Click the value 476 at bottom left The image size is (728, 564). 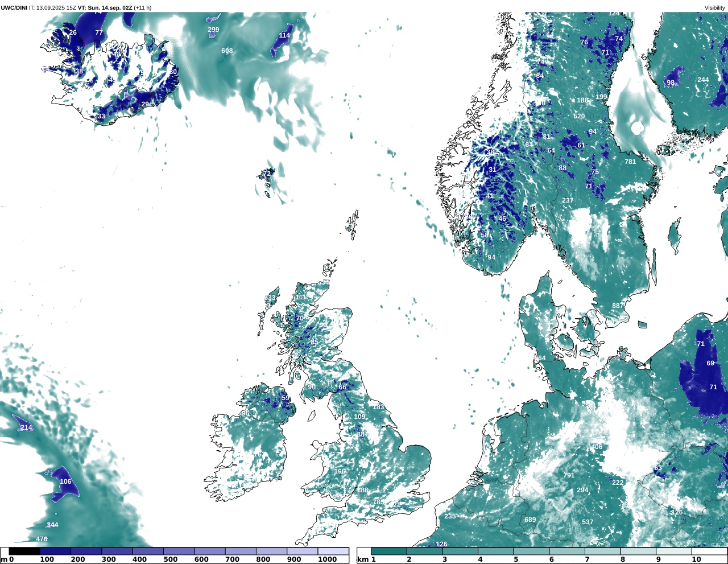click(x=42, y=540)
